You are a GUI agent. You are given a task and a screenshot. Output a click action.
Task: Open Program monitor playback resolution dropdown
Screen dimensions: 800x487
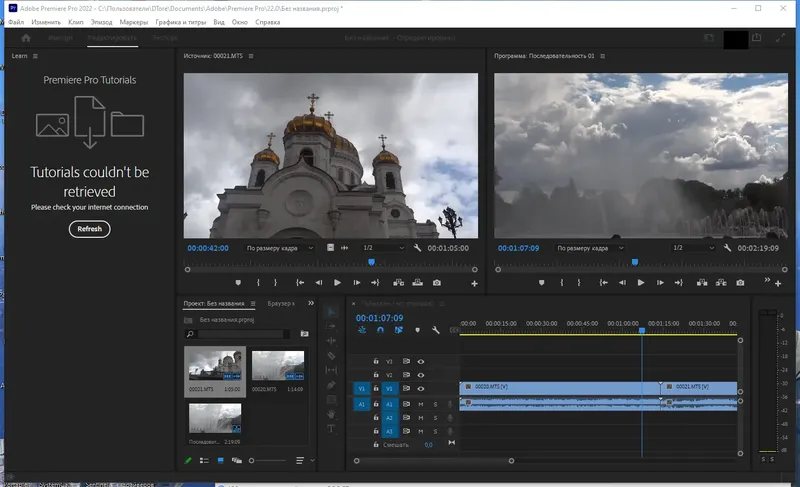[691, 247]
